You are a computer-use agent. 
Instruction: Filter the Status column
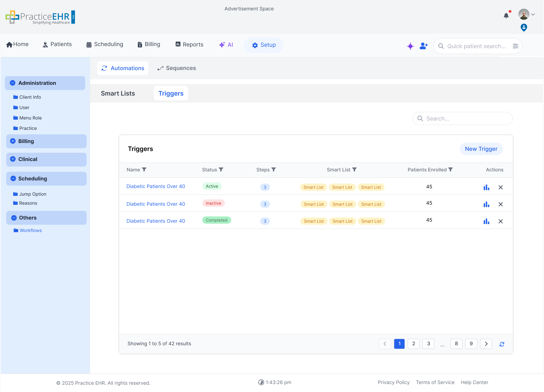[x=221, y=170]
